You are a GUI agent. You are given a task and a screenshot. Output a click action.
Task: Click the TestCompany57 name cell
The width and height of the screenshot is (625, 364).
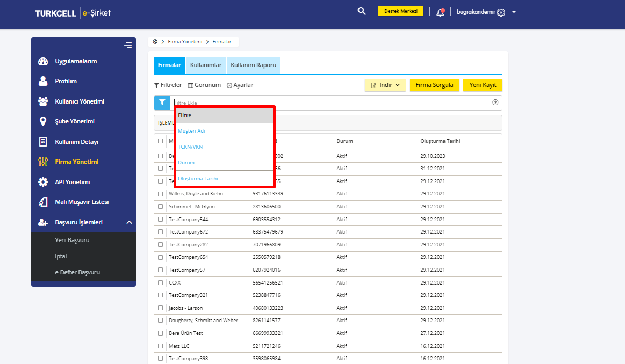(187, 270)
